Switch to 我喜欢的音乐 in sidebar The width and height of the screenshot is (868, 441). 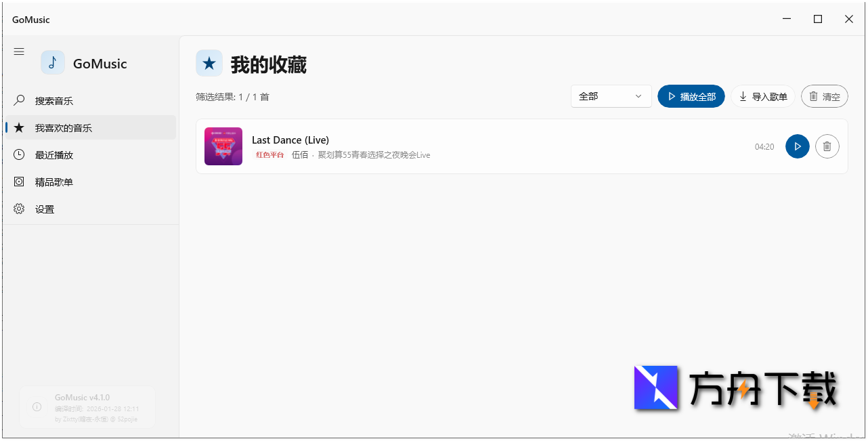coord(62,127)
